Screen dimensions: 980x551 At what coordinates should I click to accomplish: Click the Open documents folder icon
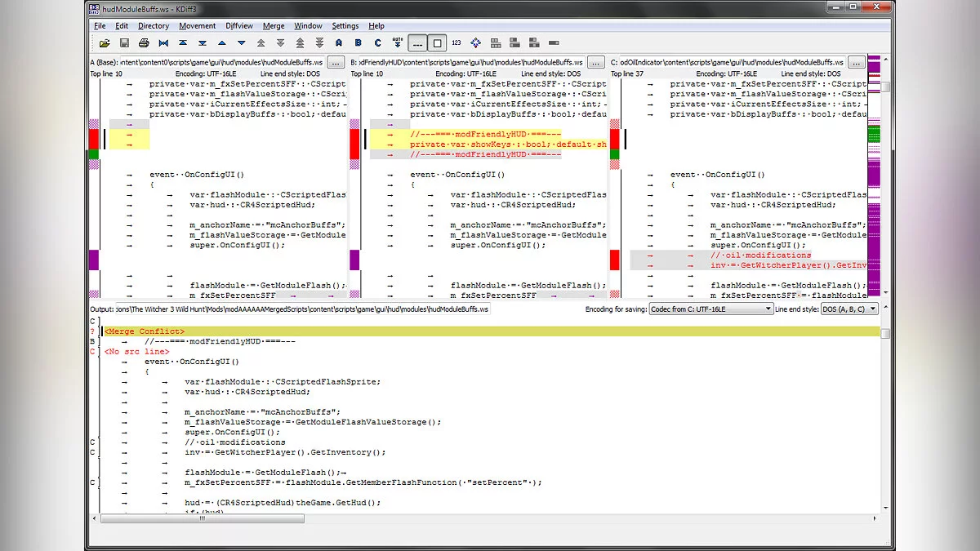click(x=105, y=42)
